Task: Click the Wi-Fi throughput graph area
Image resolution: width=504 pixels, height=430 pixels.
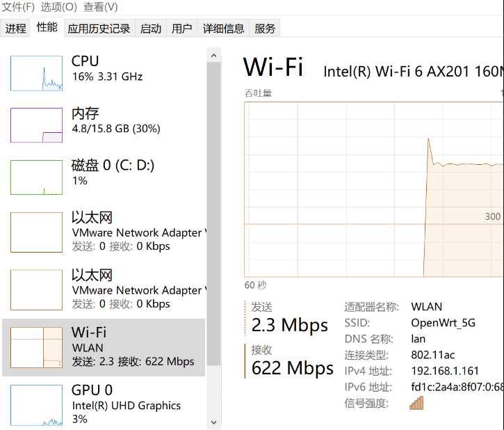Action: (374, 189)
